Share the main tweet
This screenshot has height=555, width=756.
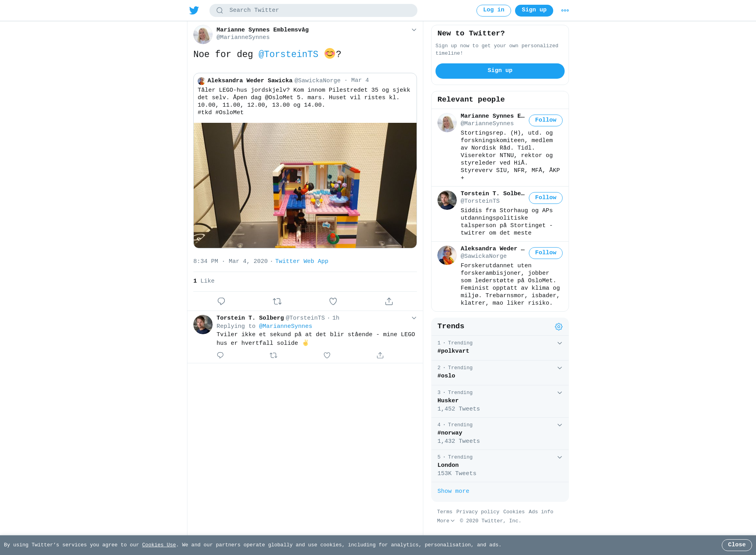coord(389,301)
